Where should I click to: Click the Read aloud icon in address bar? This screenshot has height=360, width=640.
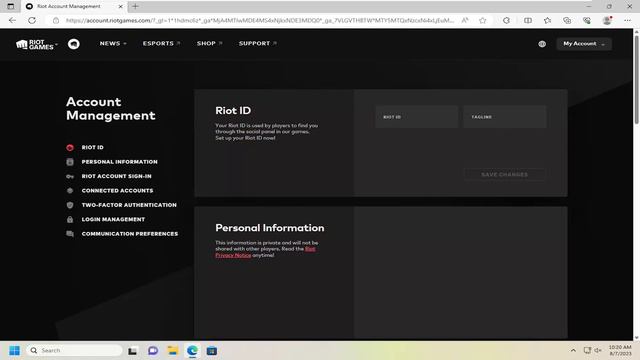tap(465, 20)
